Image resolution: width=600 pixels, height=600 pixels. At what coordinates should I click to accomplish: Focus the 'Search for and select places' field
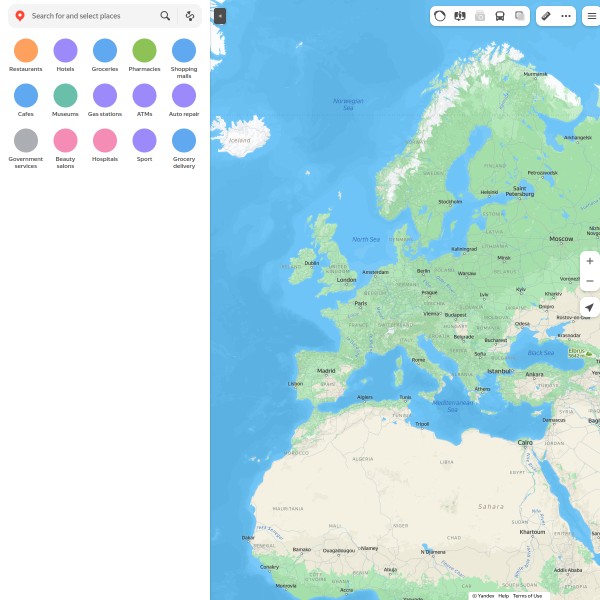[92, 16]
